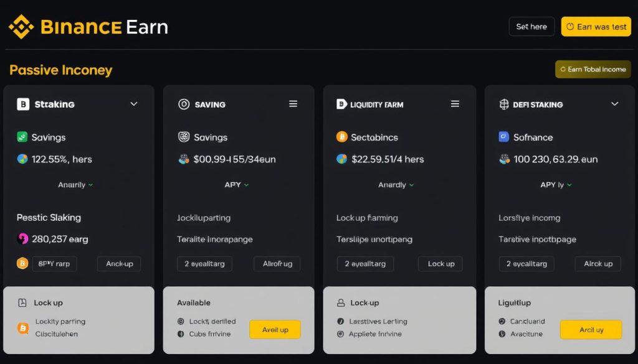Click person icon beside Lock-up in Liquidity Farm card
The width and height of the screenshot is (638, 364).
341,302
